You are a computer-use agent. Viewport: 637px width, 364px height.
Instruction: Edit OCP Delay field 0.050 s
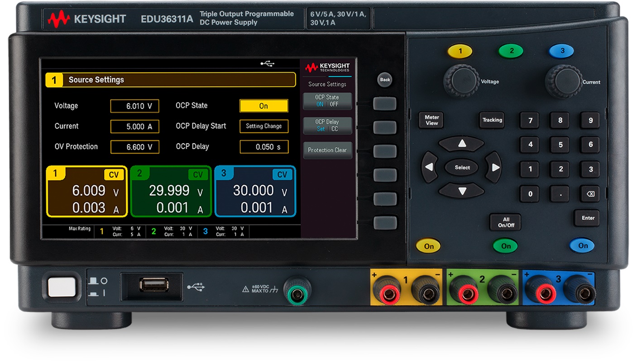pyautogui.click(x=264, y=147)
